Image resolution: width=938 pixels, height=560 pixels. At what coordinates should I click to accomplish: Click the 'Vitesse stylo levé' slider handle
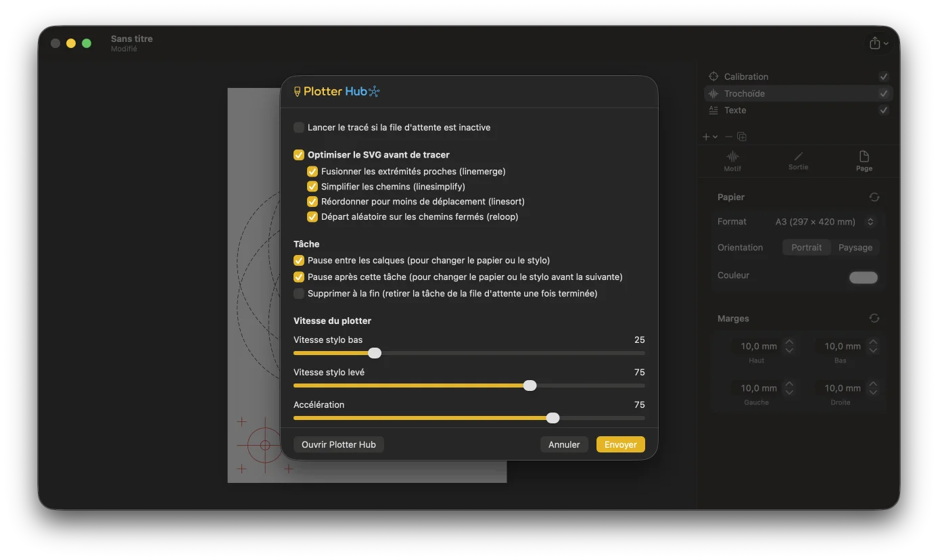coord(530,386)
